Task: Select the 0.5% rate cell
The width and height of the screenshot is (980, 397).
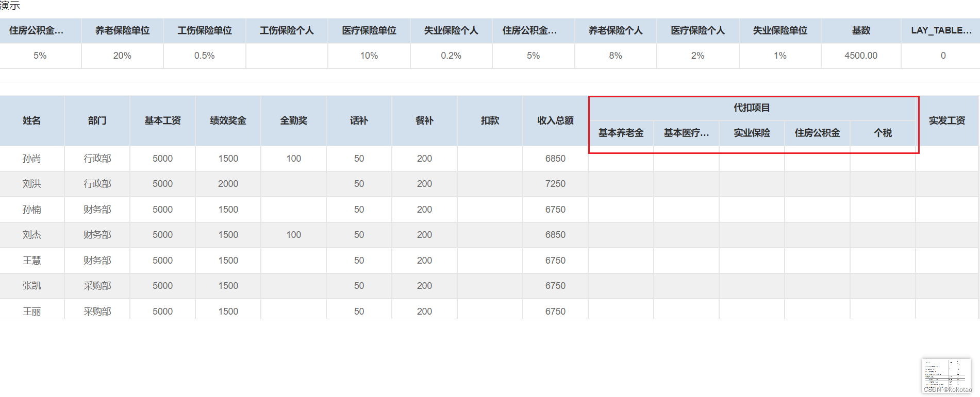Action: pos(205,56)
